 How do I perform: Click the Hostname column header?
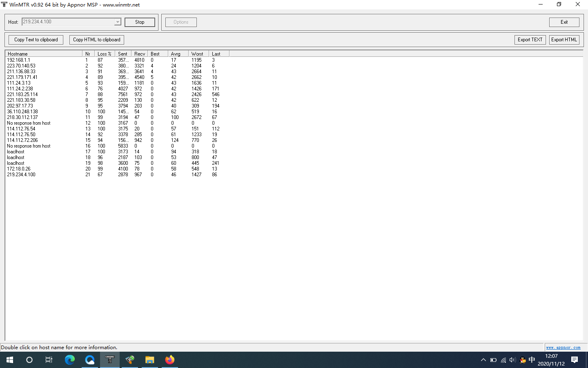click(x=43, y=54)
